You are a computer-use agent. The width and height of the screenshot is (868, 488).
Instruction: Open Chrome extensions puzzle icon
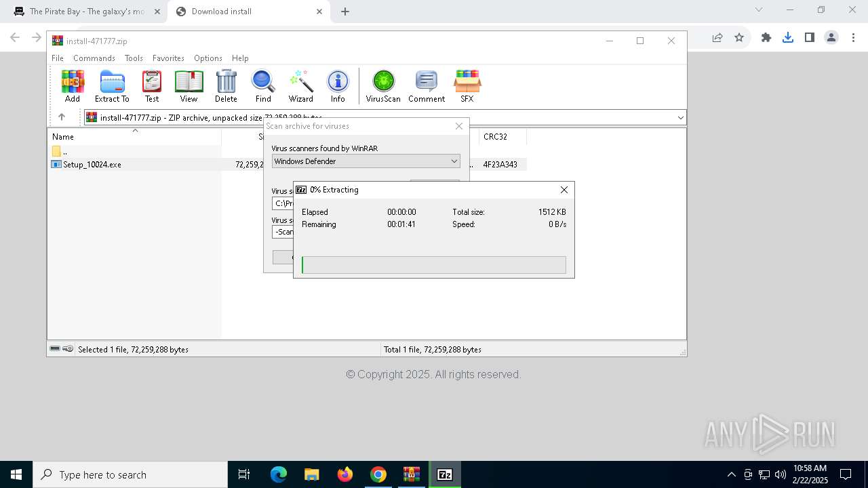coord(766,38)
